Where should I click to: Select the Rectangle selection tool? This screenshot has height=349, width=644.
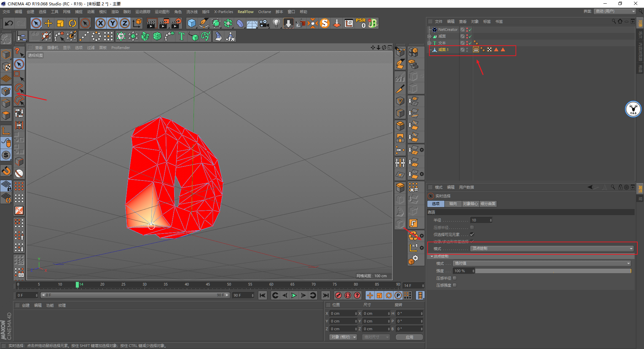pyautogui.click(x=19, y=76)
